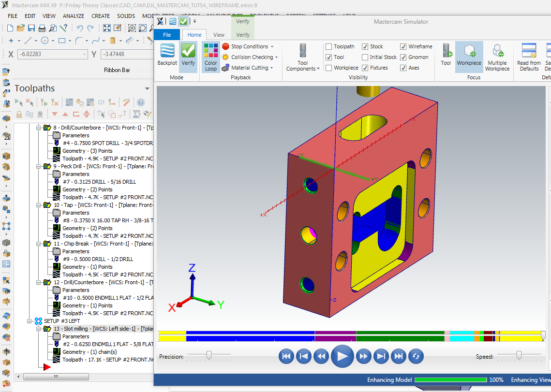Viewport: 551px width, 392px height.
Task: Click Read from Defaults
Action: (x=529, y=57)
